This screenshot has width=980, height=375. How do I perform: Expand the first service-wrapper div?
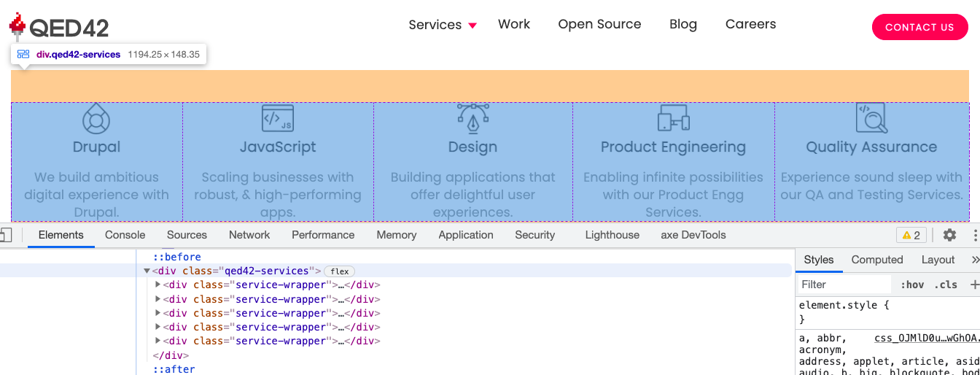click(158, 285)
